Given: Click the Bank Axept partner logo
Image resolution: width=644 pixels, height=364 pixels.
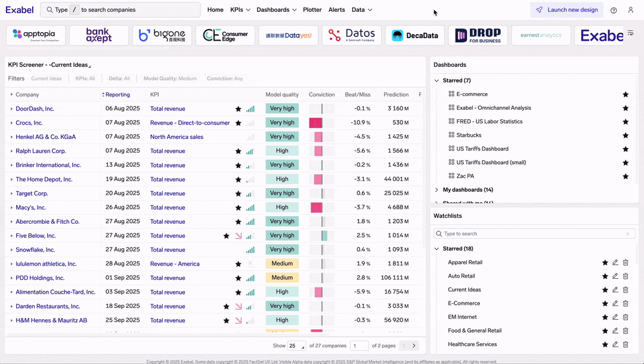Looking at the screenshot, I should click(x=99, y=35).
